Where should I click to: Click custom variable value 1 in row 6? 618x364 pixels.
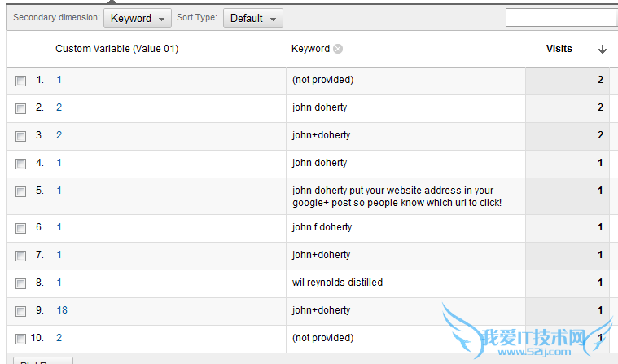click(59, 227)
